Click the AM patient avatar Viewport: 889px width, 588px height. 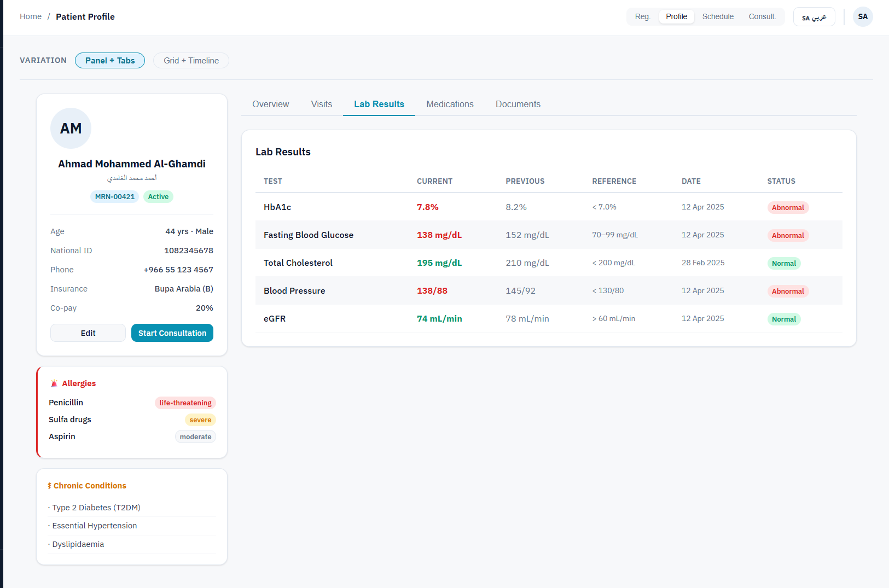click(x=71, y=129)
